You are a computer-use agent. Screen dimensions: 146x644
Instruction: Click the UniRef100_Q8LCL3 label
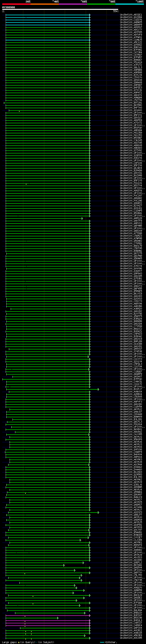click(x=131, y=67)
